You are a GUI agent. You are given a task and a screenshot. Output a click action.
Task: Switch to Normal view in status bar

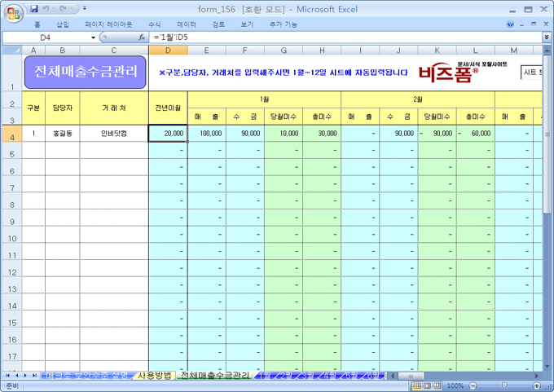coord(416,385)
